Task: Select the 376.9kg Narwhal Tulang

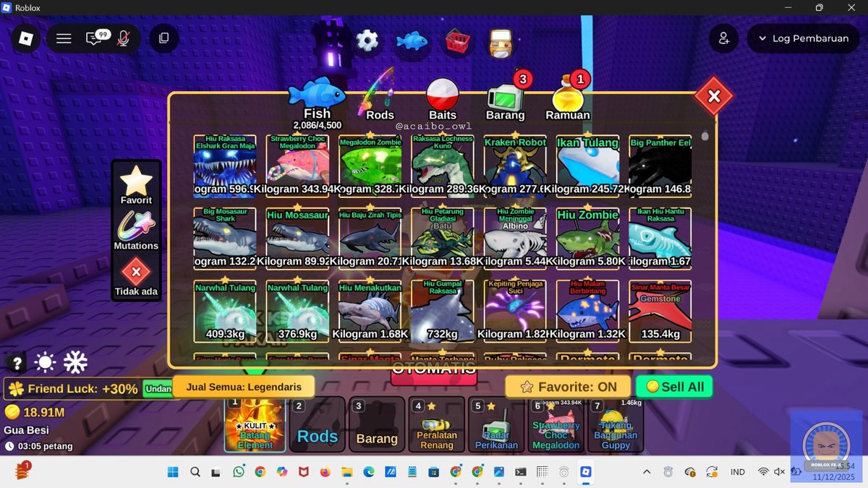Action: click(x=297, y=311)
